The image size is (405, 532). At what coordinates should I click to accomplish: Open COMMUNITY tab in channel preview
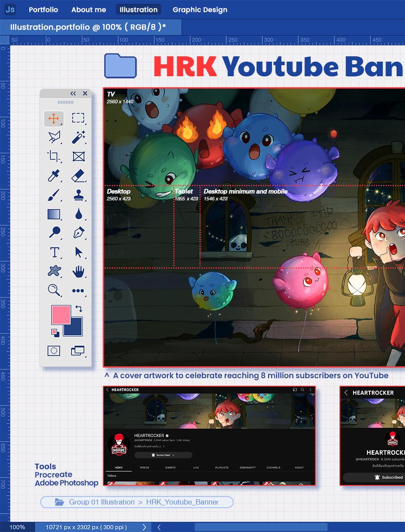(248, 467)
